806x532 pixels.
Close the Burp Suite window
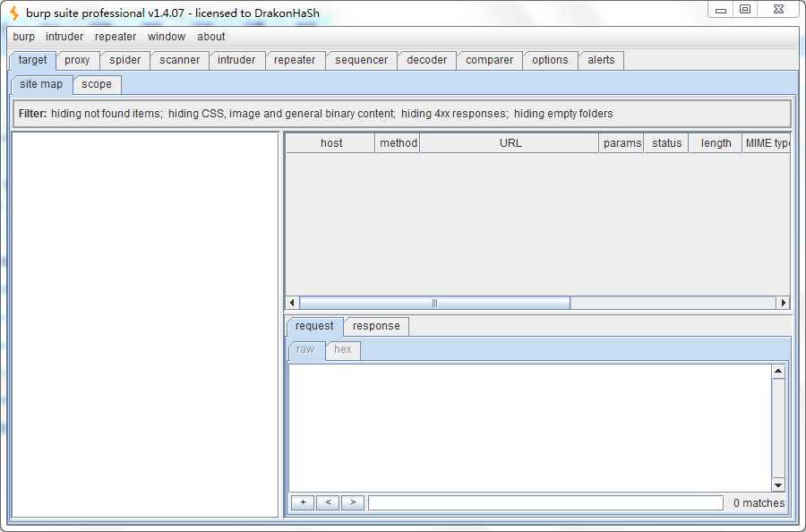(x=779, y=10)
